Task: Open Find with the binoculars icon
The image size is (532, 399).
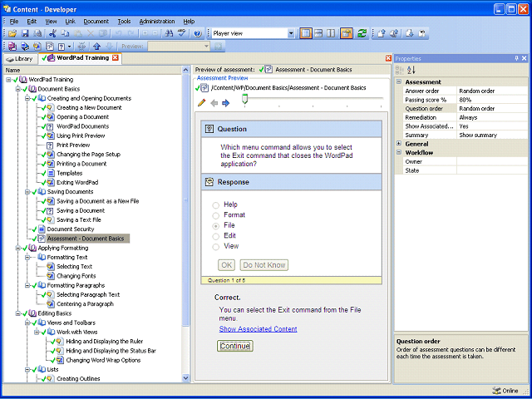Action: [x=169, y=33]
